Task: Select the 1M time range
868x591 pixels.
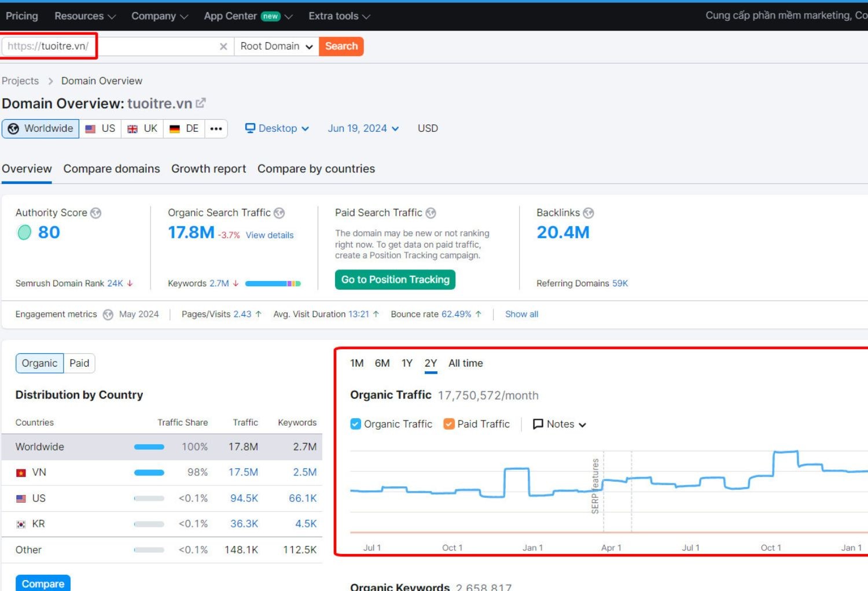Action: click(357, 363)
